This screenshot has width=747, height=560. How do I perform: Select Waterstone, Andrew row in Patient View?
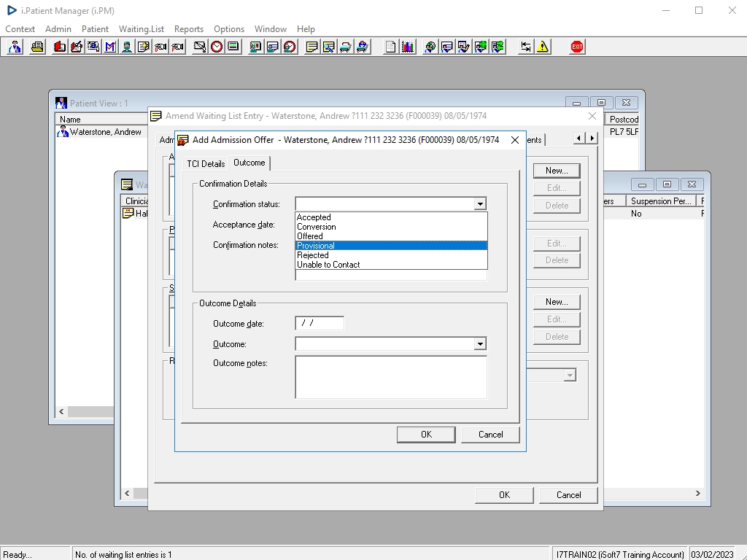pyautogui.click(x=102, y=132)
